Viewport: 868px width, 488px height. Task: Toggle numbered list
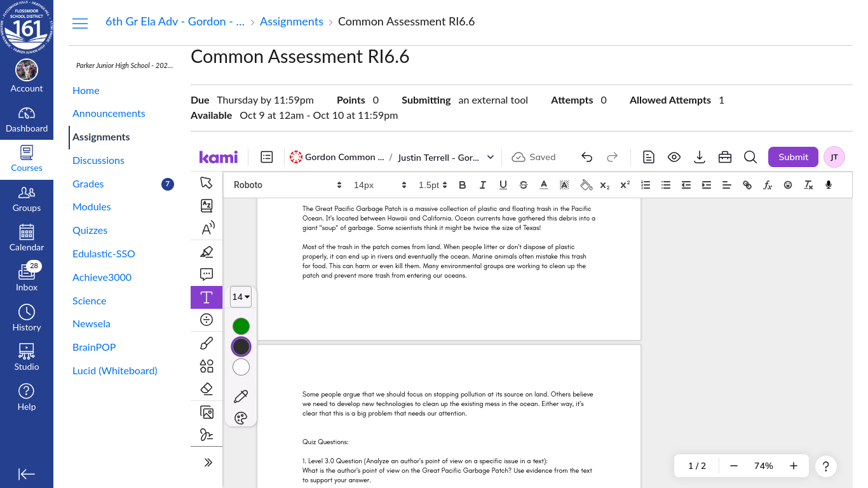pyautogui.click(x=646, y=185)
